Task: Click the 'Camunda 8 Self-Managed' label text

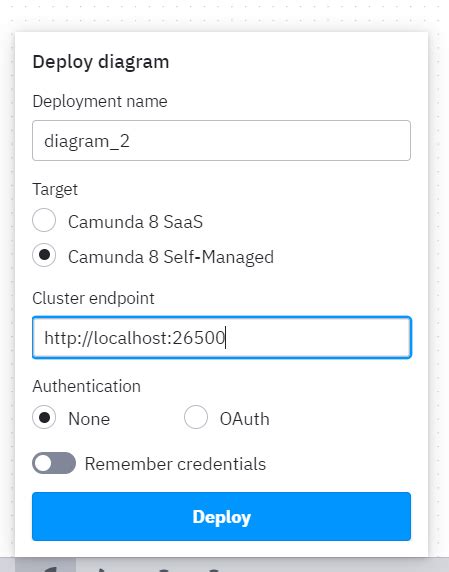Action: coord(171,257)
